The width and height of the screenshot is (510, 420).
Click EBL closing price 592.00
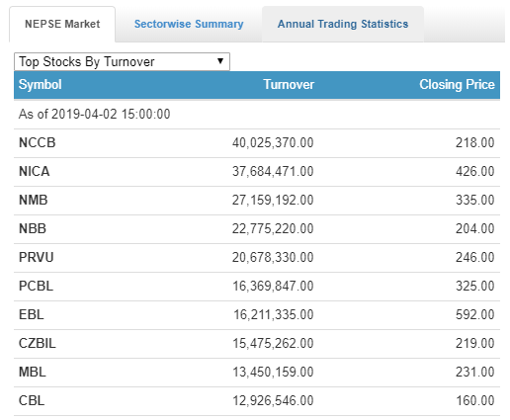tap(475, 314)
